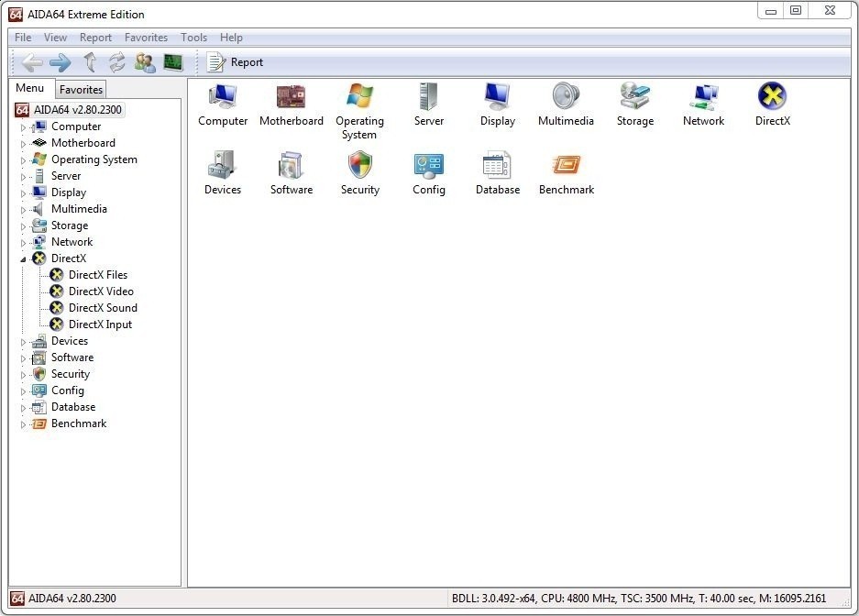859x616 pixels.
Task: Select DirectX Input in the tree
Action: coord(100,324)
